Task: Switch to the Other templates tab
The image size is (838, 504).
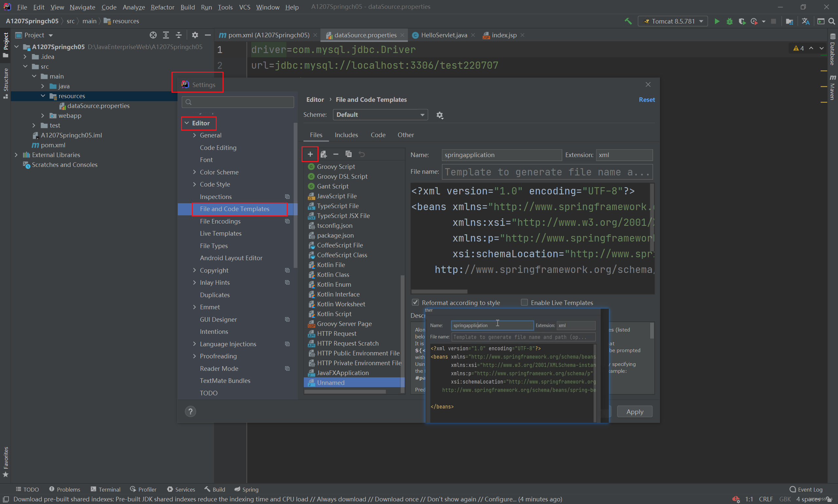Action: click(406, 135)
